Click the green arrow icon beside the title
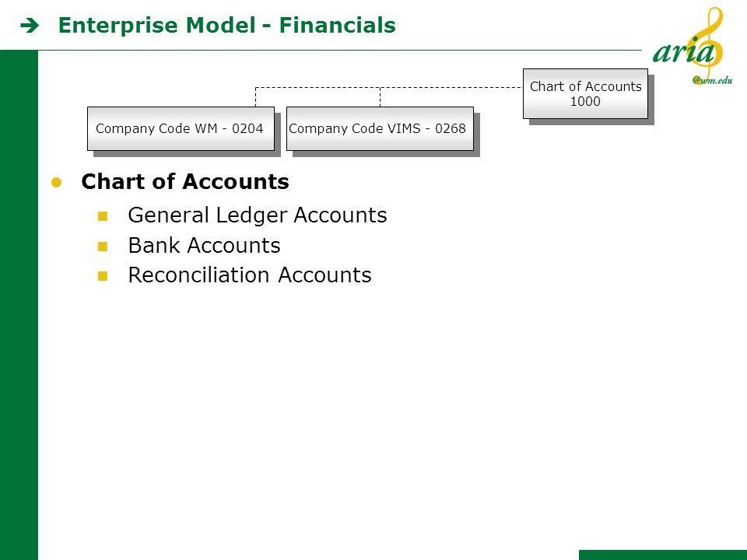Viewport: 747px width, 560px height. click(x=30, y=26)
